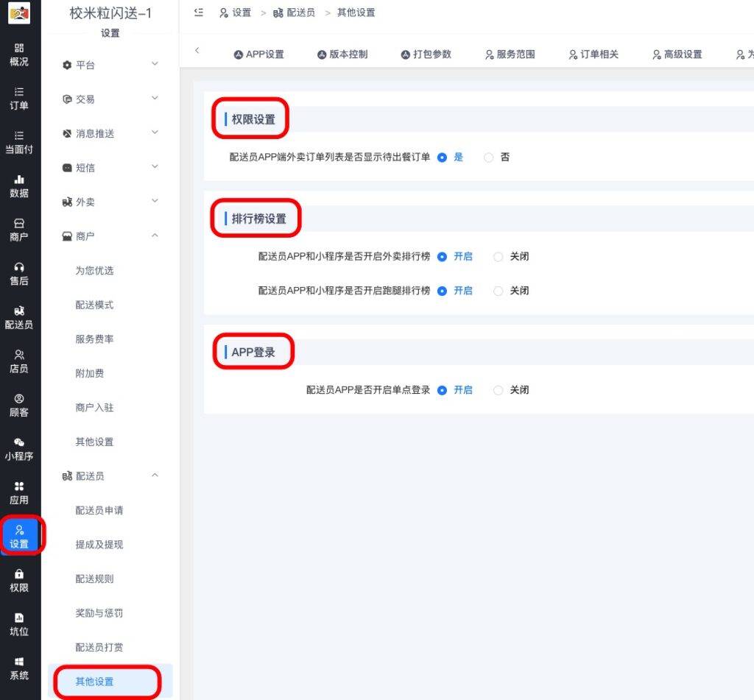
Task: Switch to the 服务范围 tab
Action: 510,54
